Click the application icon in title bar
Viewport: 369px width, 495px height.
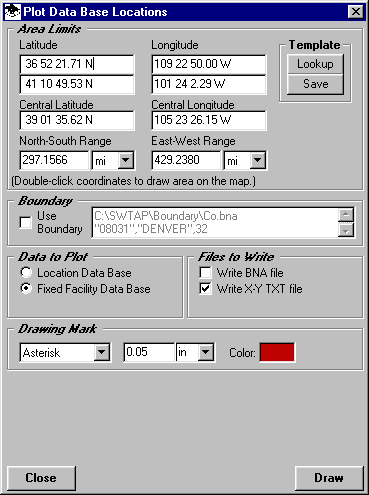[x=13, y=12]
